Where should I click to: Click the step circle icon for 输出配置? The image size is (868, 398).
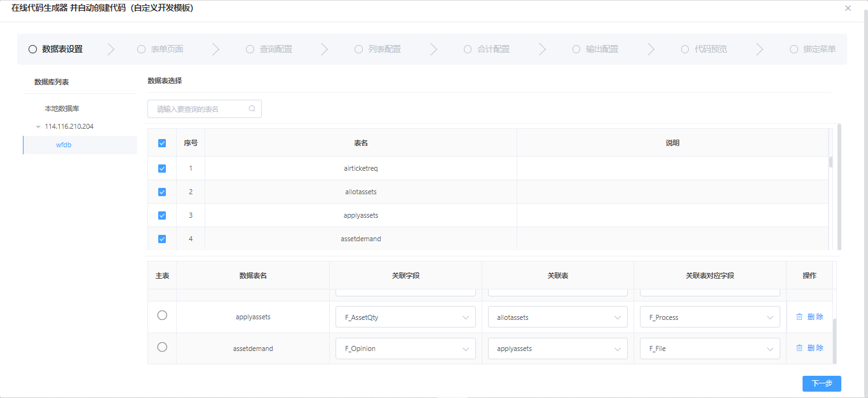(576, 49)
